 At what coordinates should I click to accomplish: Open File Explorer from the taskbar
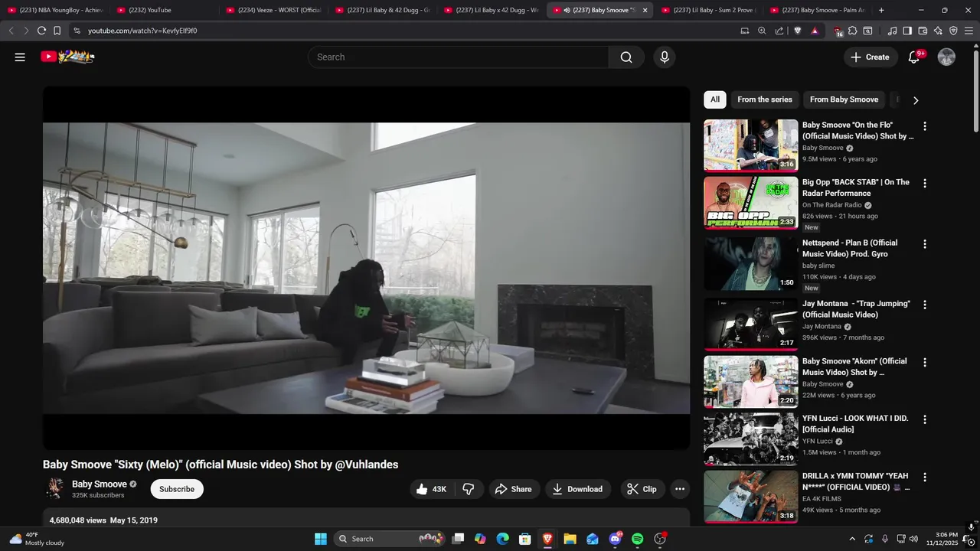pyautogui.click(x=570, y=539)
